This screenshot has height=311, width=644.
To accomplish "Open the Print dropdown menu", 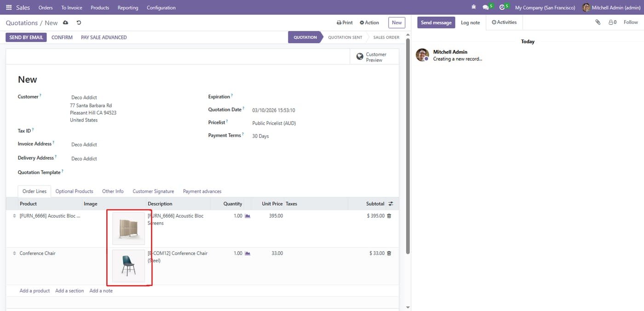I will pos(345,23).
